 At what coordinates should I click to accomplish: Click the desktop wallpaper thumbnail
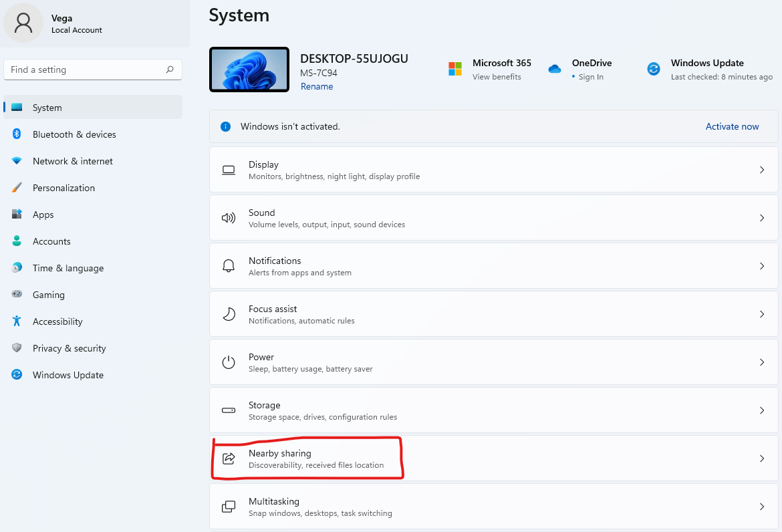tap(249, 70)
